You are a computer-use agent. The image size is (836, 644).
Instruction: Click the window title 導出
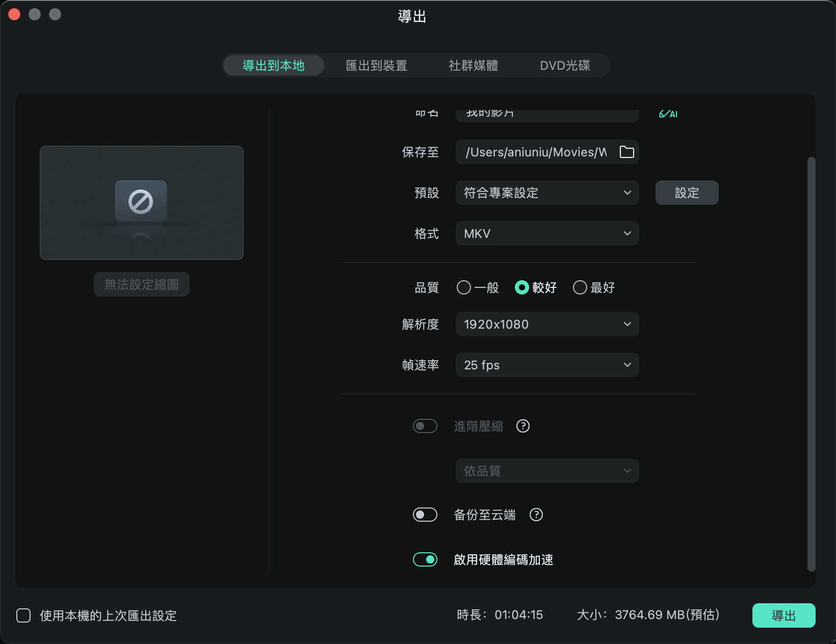[x=412, y=16]
